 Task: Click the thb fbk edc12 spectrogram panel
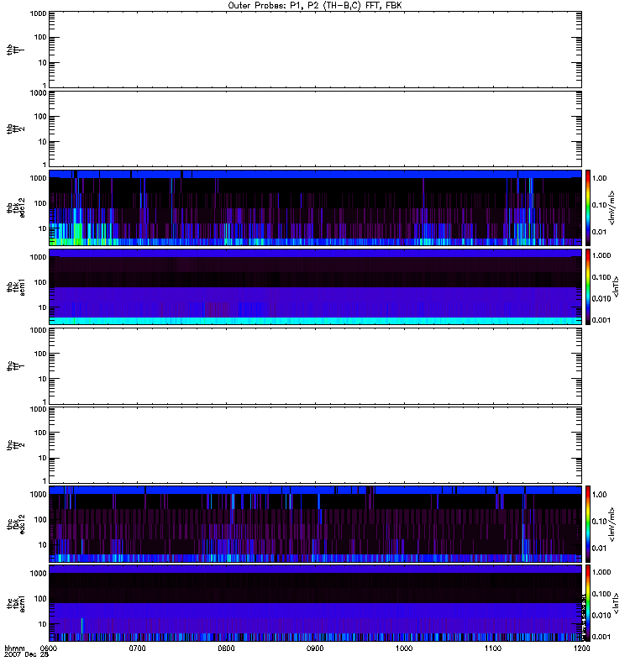tap(316, 207)
